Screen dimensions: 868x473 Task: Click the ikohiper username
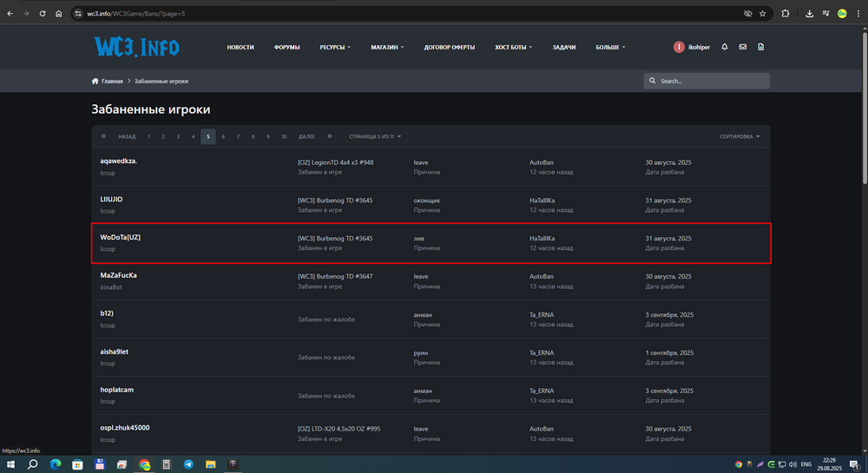click(x=699, y=47)
